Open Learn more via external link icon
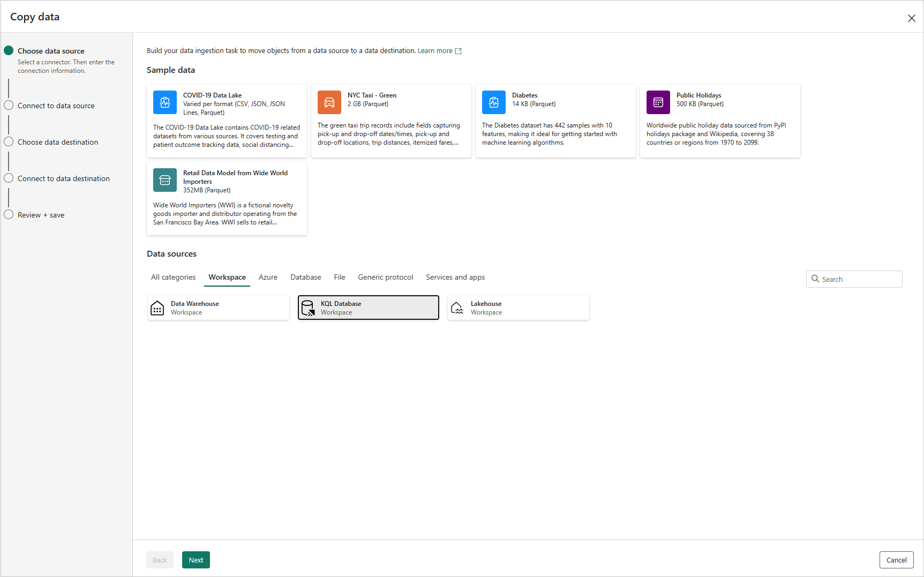Viewport: 924px width, 577px height. tap(458, 50)
